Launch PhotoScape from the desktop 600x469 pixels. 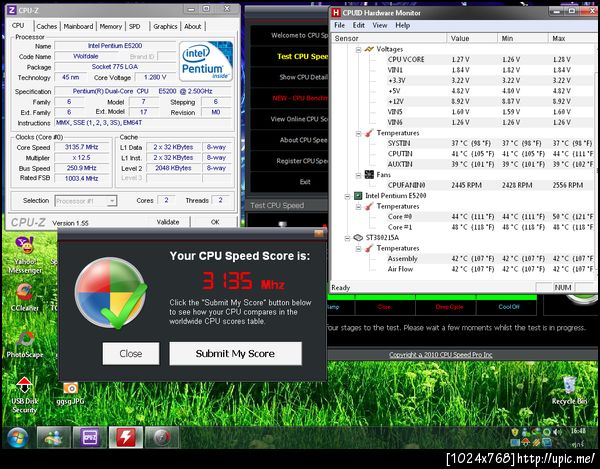click(x=25, y=344)
